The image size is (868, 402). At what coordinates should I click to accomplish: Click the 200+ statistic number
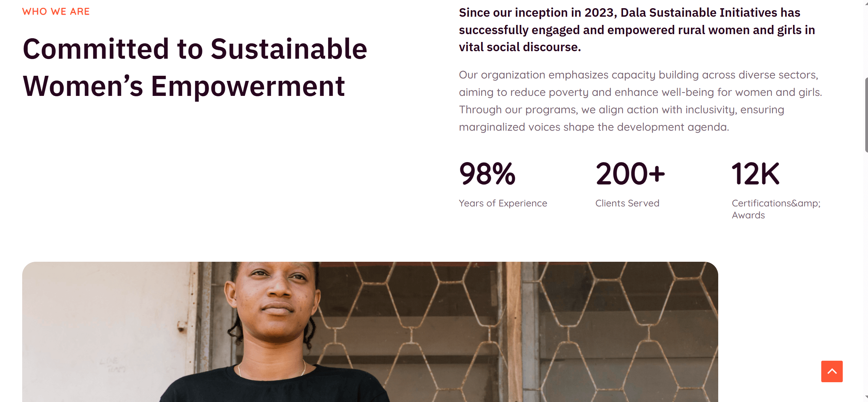point(631,174)
